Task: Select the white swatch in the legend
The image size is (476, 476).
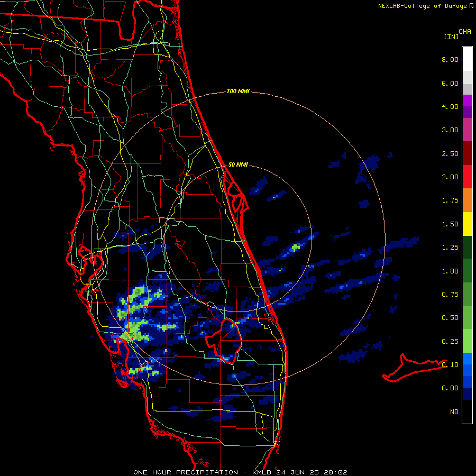Action: pos(467,59)
